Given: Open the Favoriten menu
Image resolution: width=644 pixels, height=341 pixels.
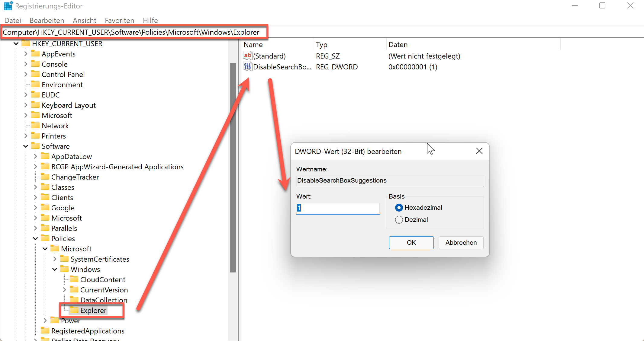Looking at the screenshot, I should (x=119, y=20).
